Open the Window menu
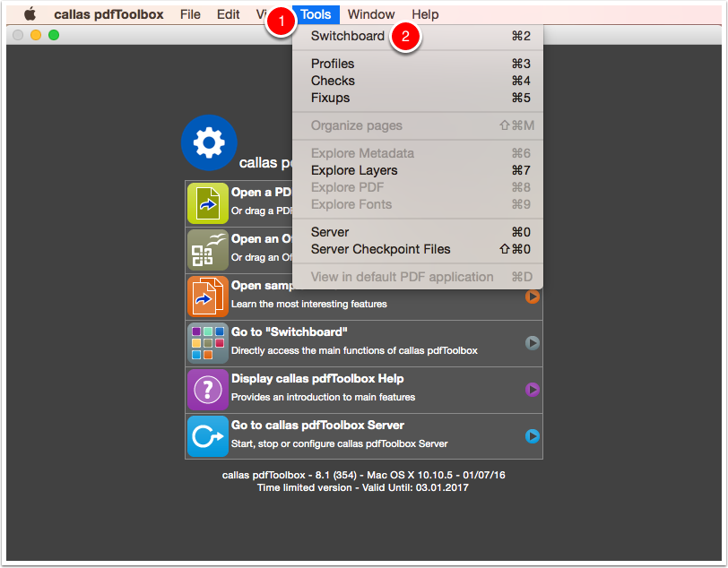Viewport: 728px width, 568px height. pos(371,14)
